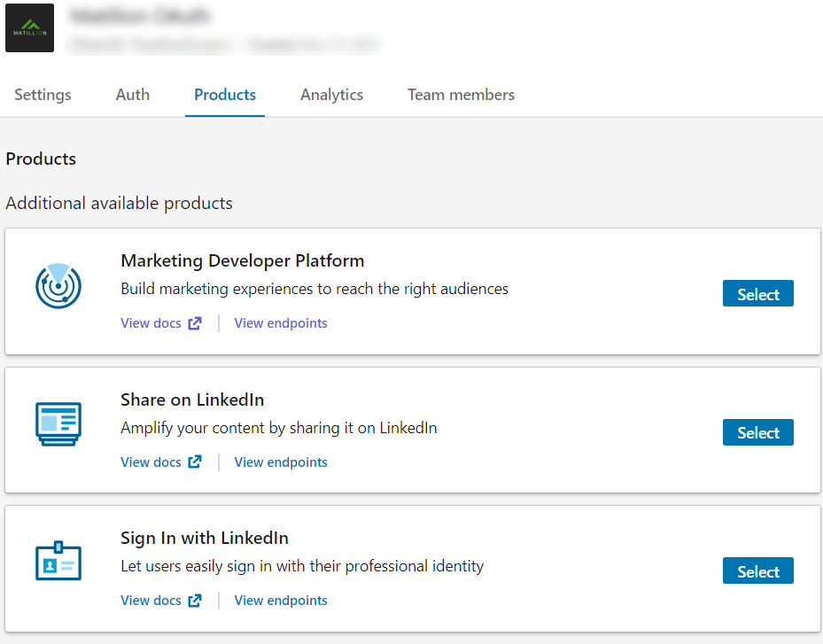The height and width of the screenshot is (644, 823).
Task: Select the Marketing Developer Platform product
Action: (x=758, y=293)
